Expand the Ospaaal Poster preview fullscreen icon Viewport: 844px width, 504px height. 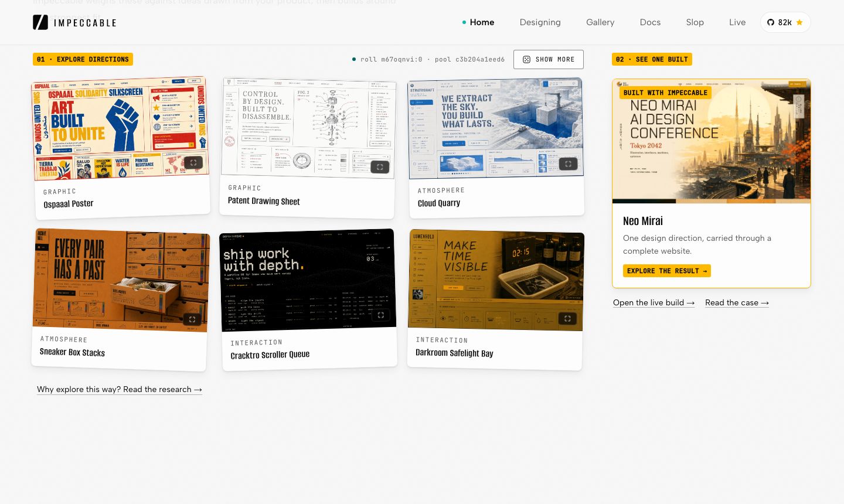193,162
